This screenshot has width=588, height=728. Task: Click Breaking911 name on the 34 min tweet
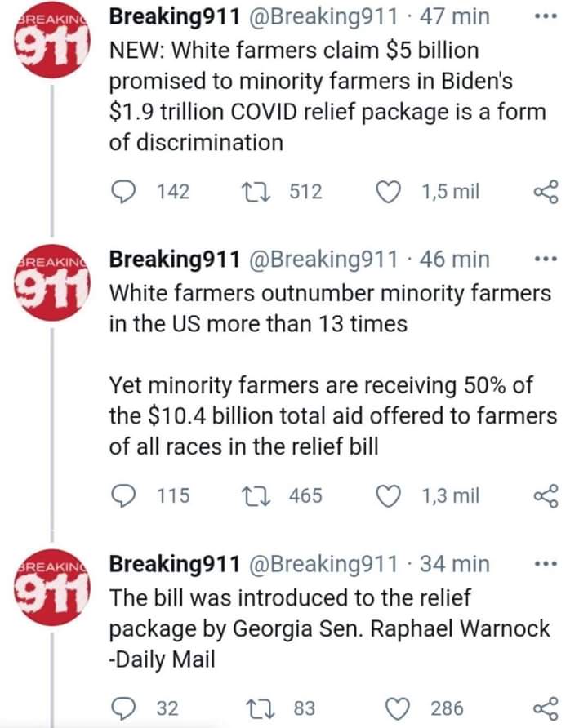coord(174,564)
